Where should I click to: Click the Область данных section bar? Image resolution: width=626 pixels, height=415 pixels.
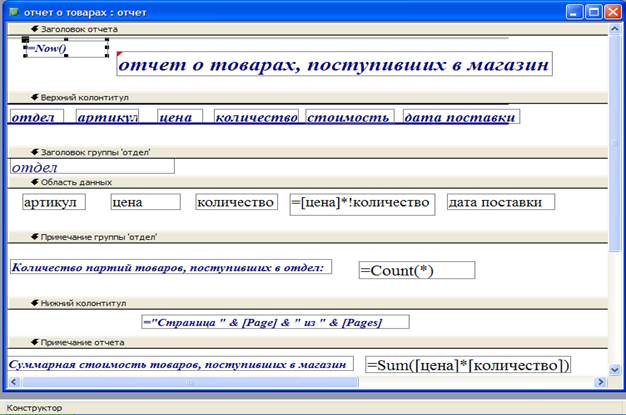click(x=307, y=182)
